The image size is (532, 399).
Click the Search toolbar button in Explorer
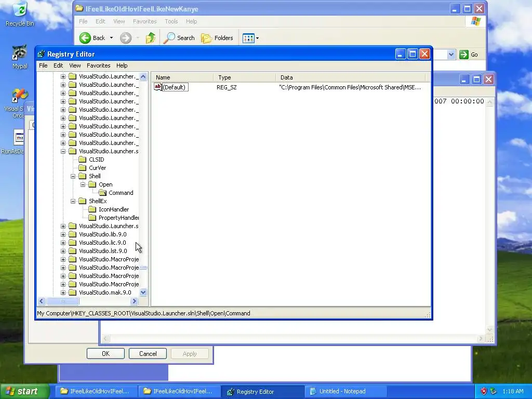(x=179, y=38)
